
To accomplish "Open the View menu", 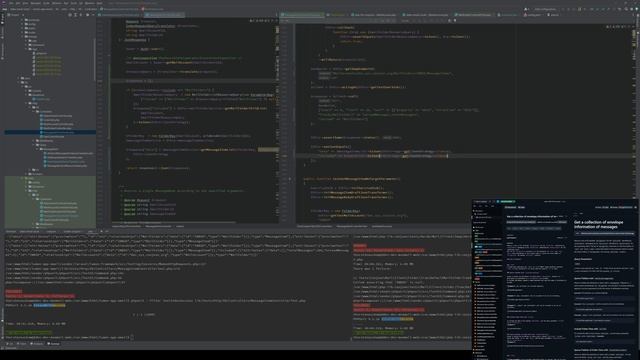I will click(25, 3).
